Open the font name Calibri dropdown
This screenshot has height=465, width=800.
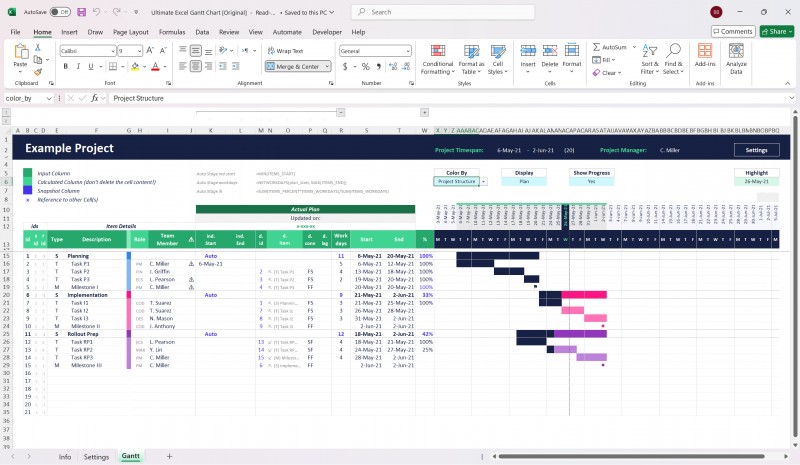[113, 51]
